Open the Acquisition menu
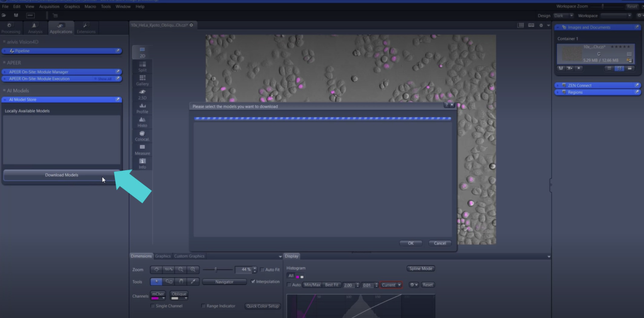 [x=49, y=6]
